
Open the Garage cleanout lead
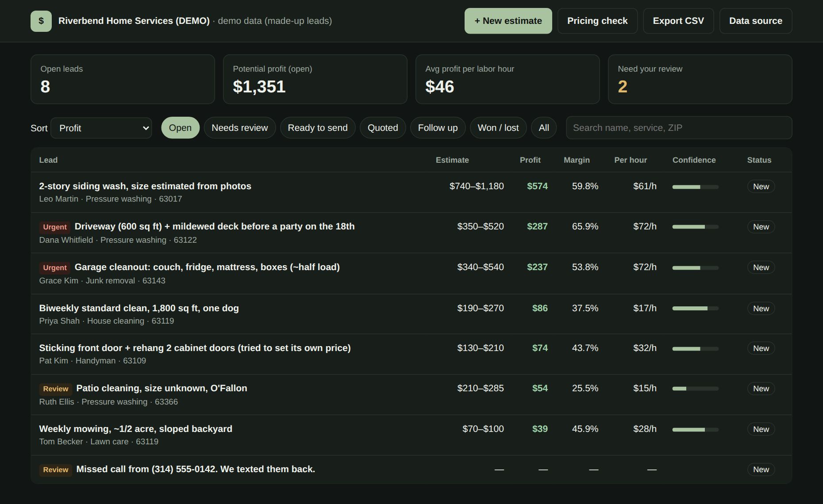click(411, 274)
